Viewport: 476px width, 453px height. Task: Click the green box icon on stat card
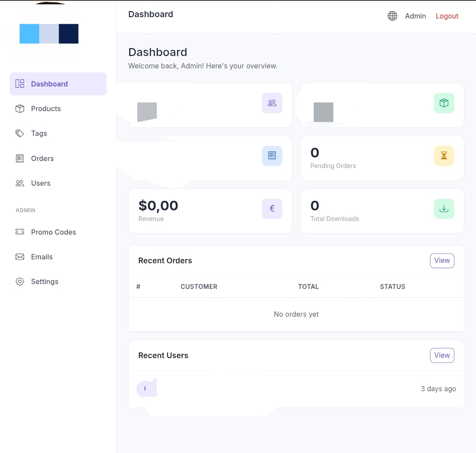point(444,103)
